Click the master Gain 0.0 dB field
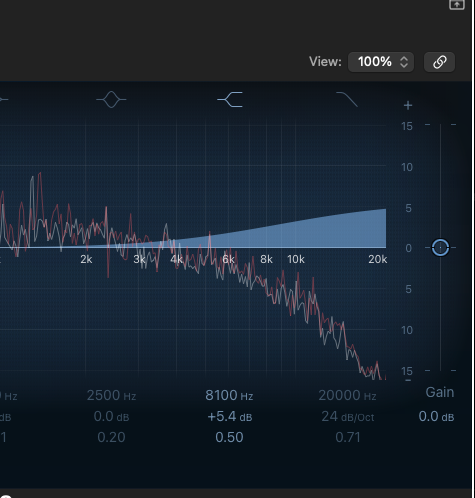This screenshot has width=475, height=498. [436, 417]
